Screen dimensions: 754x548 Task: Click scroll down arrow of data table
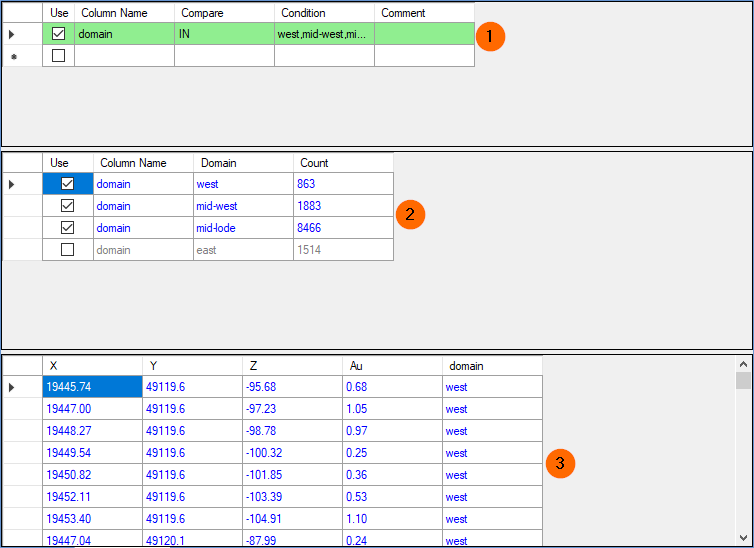[743, 537]
